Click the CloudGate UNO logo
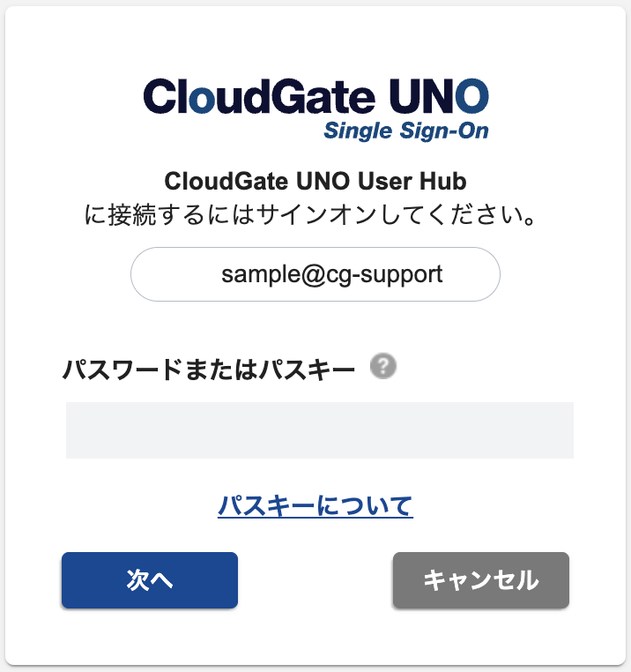 [315, 109]
